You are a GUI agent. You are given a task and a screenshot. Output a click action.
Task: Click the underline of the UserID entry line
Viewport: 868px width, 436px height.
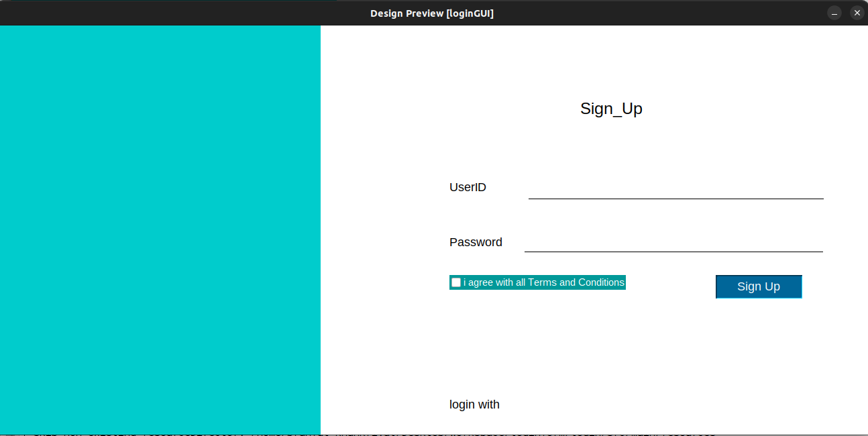[675, 198]
